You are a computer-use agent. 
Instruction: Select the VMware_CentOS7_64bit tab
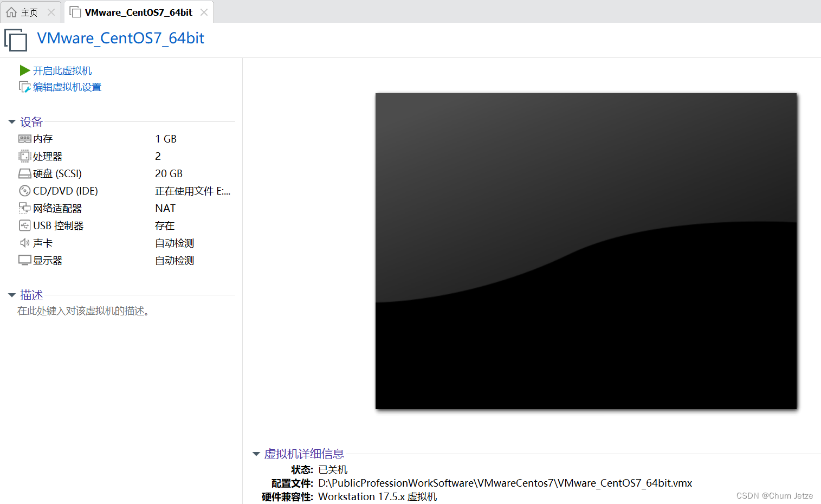[139, 12]
